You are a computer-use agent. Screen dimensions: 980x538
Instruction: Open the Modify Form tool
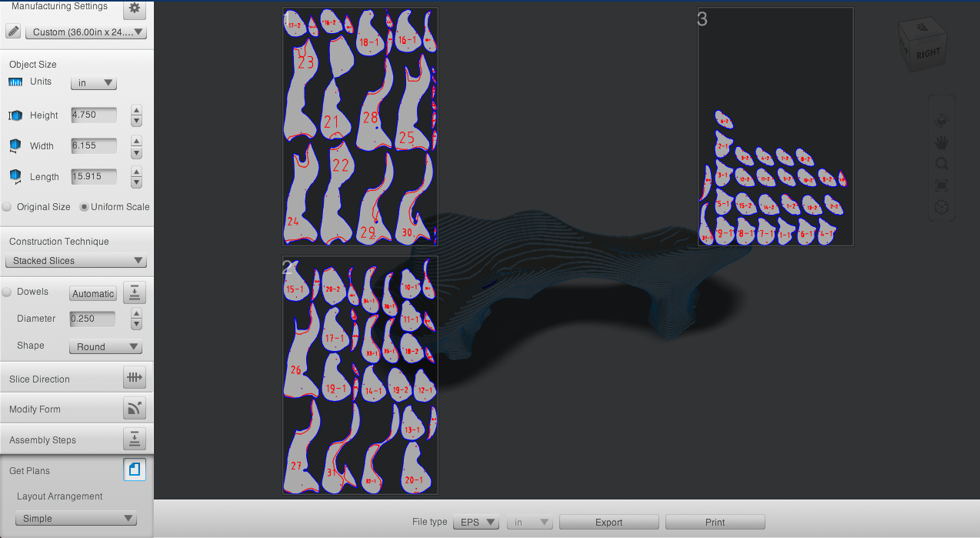[134, 409]
